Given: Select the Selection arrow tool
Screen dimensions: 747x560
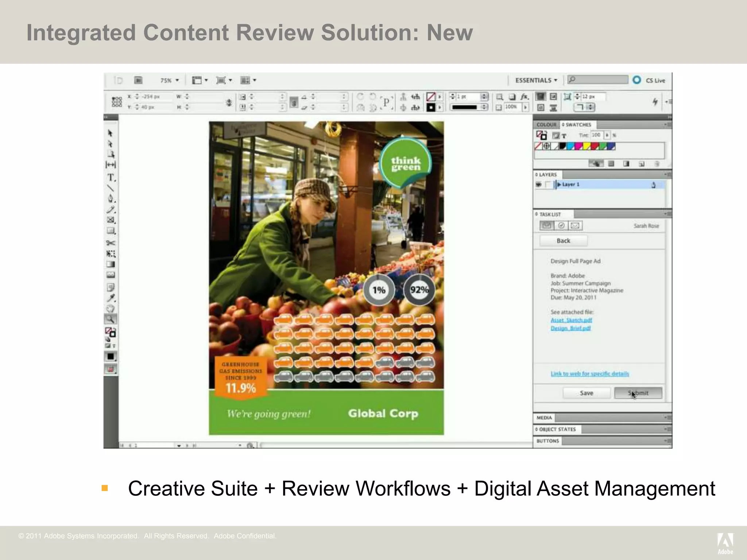Looking at the screenshot, I should point(110,133).
